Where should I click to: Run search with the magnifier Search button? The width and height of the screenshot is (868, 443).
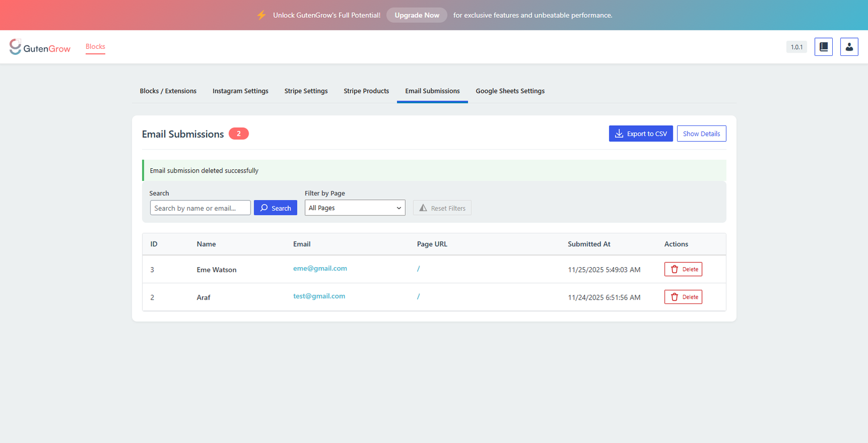(275, 208)
